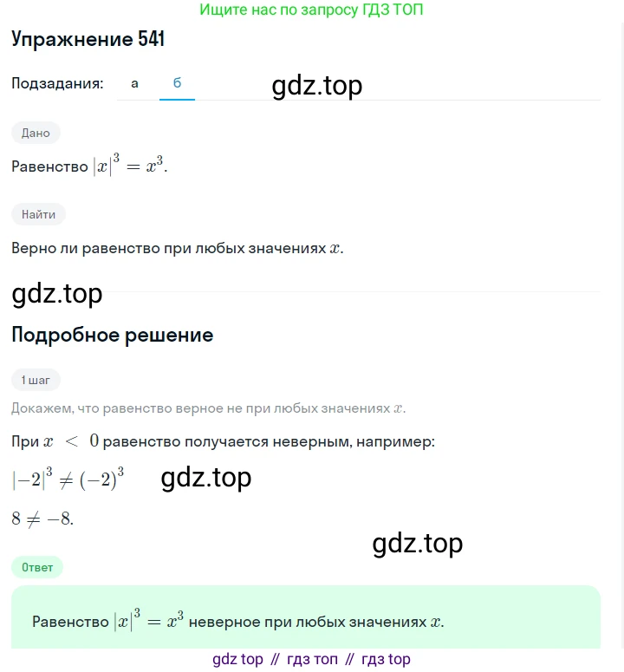Viewport: 624px width, 672px height.
Task: Follow the «гдз топ» footer link
Action: point(312,659)
